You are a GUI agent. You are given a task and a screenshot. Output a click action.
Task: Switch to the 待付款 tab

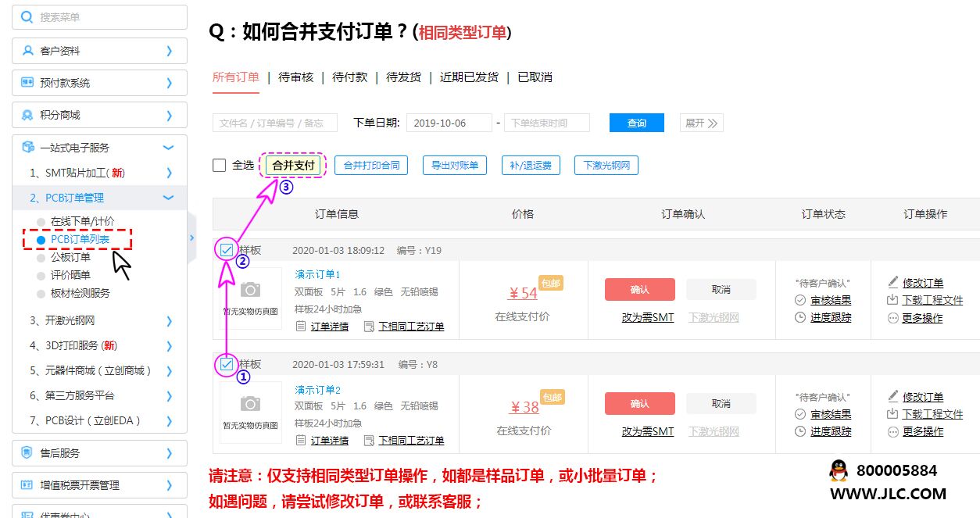349,77
